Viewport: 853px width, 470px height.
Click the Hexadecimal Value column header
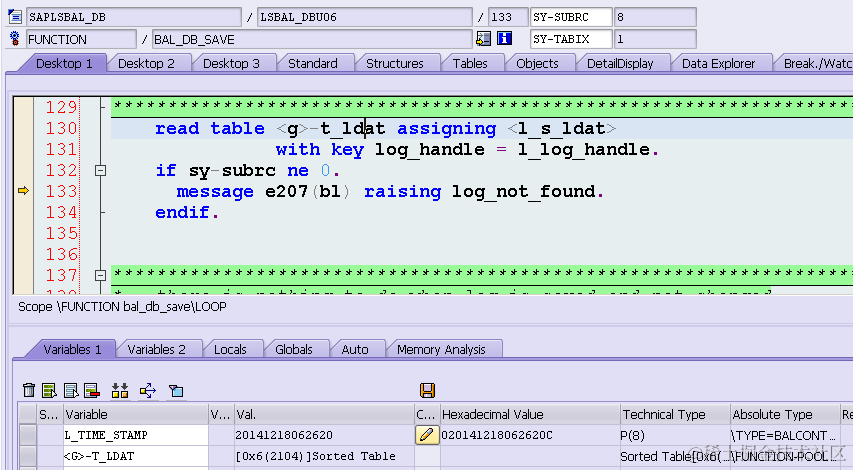coord(530,415)
